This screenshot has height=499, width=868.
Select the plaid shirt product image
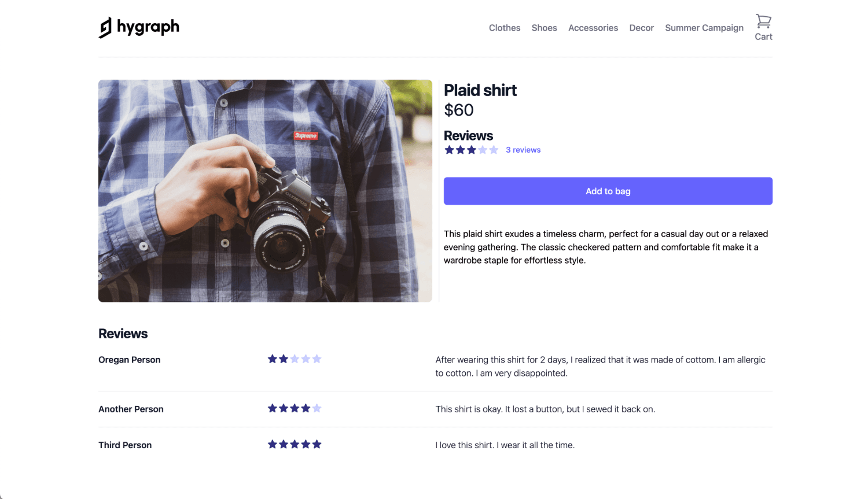click(265, 191)
